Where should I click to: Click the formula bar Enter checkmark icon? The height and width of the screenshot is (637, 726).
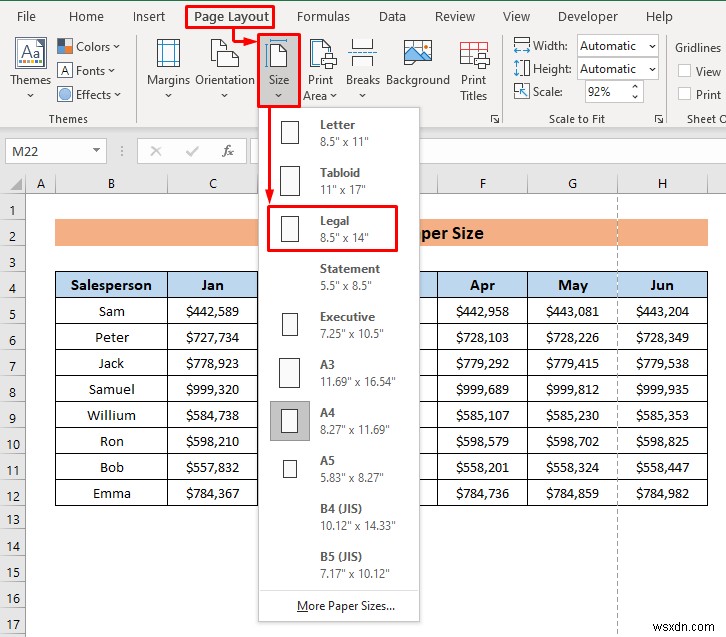[192, 151]
